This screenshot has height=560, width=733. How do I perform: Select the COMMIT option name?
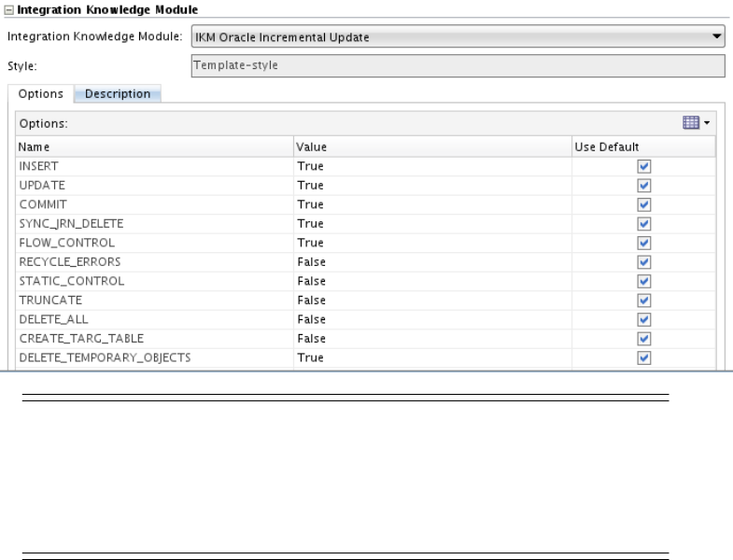point(43,204)
